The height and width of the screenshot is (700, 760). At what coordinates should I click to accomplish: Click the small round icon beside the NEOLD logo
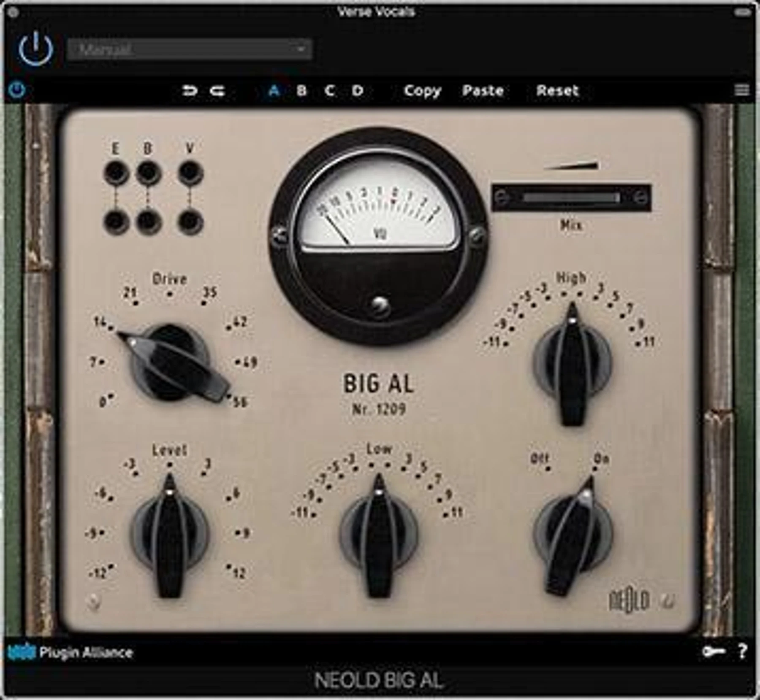[668, 601]
